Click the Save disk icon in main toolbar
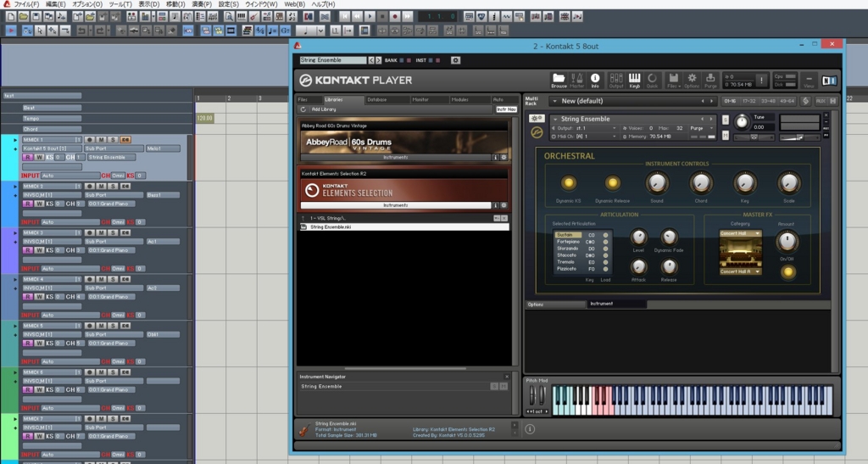The width and height of the screenshot is (868, 464). coord(36,17)
